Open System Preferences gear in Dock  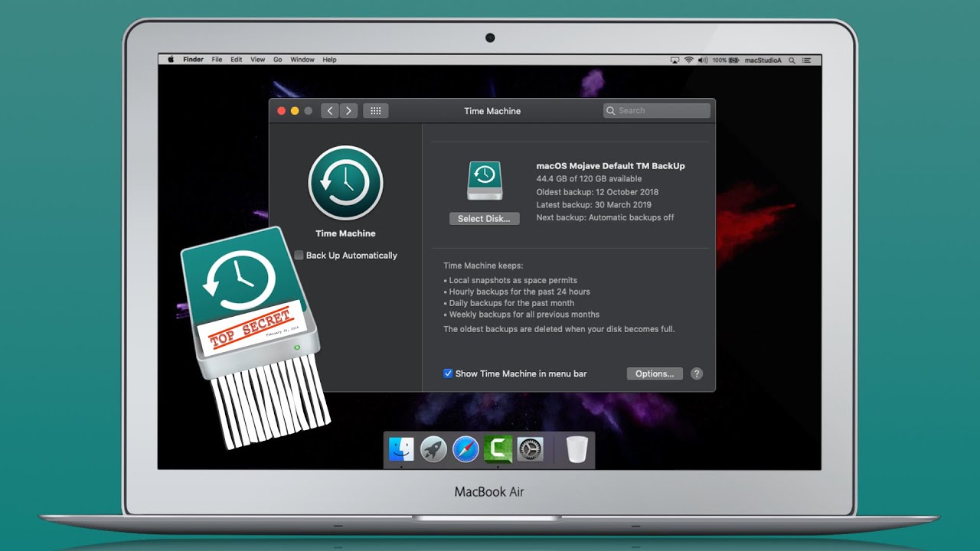530,449
